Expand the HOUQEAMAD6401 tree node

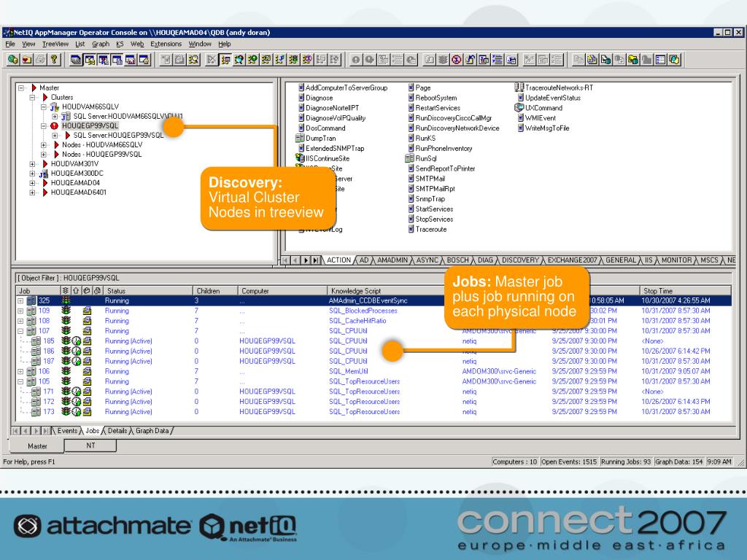pyautogui.click(x=32, y=192)
